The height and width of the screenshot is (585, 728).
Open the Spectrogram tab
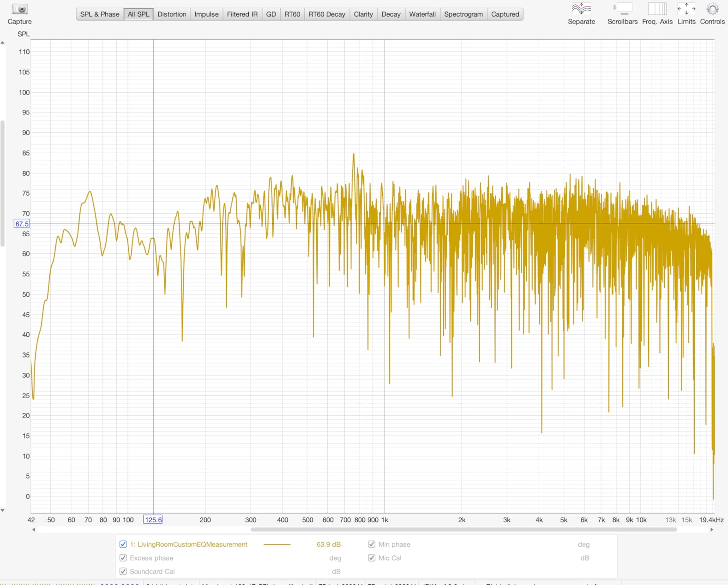point(463,14)
